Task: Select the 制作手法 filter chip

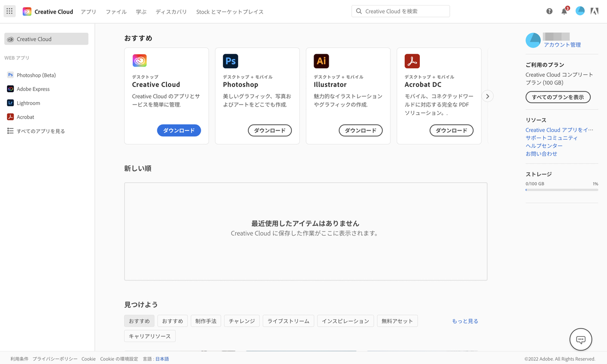Action: pos(206,321)
